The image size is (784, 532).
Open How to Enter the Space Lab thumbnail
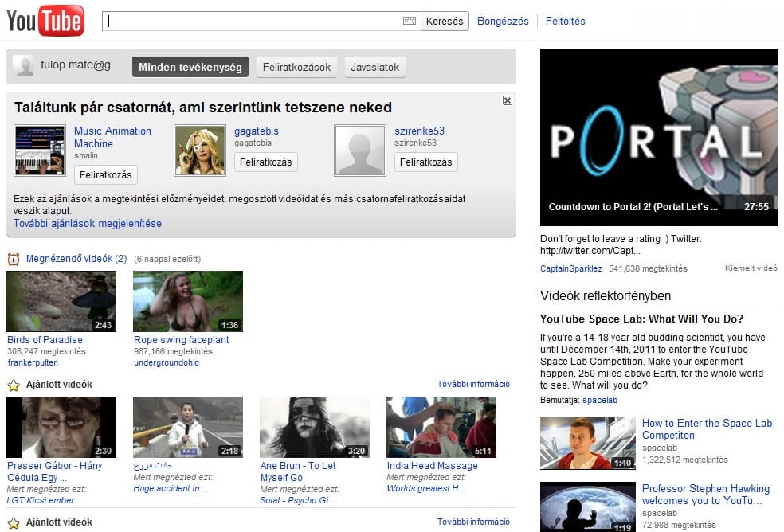[587, 443]
